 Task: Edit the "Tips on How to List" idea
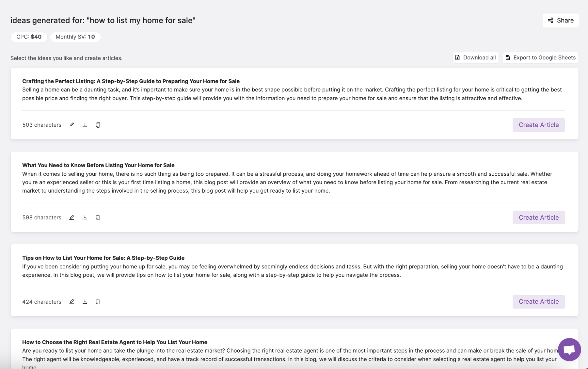pyautogui.click(x=72, y=301)
